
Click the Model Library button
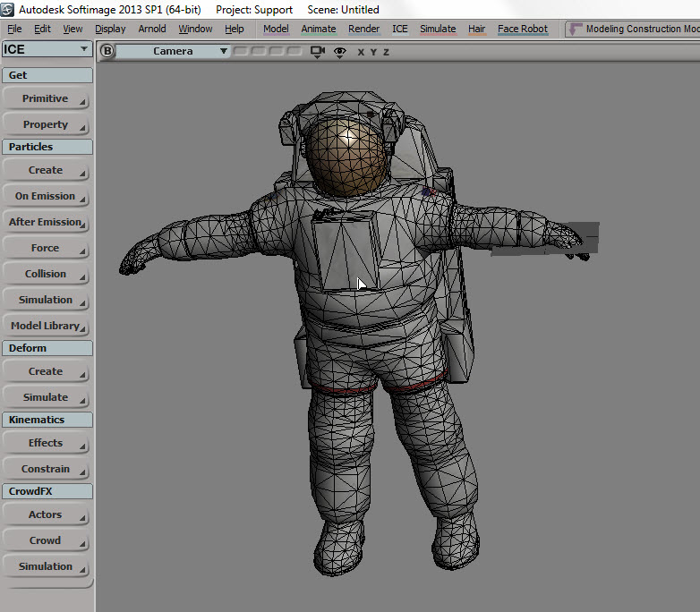click(x=47, y=326)
